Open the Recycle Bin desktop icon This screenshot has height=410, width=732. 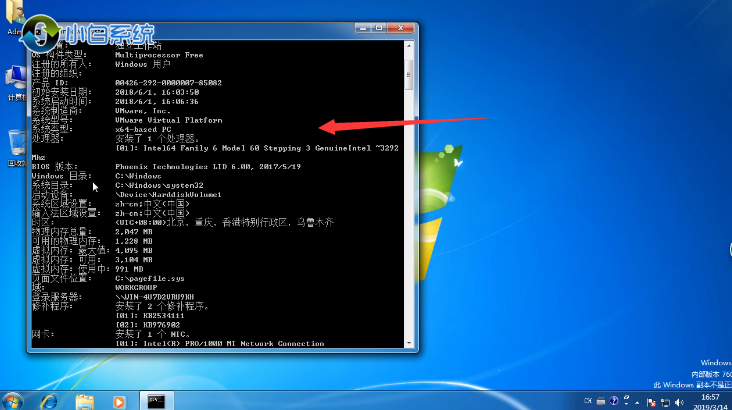pyautogui.click(x=17, y=143)
